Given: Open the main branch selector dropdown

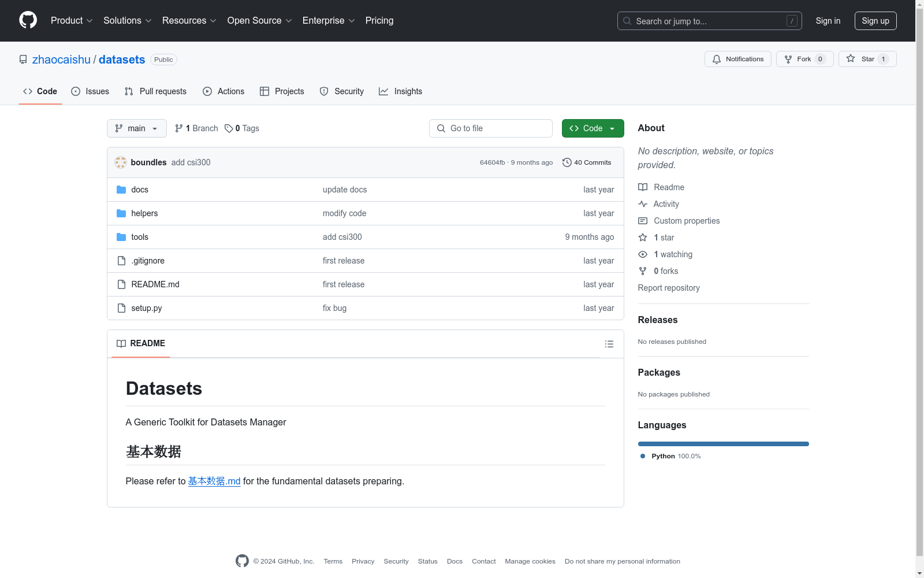Looking at the screenshot, I should coord(137,128).
